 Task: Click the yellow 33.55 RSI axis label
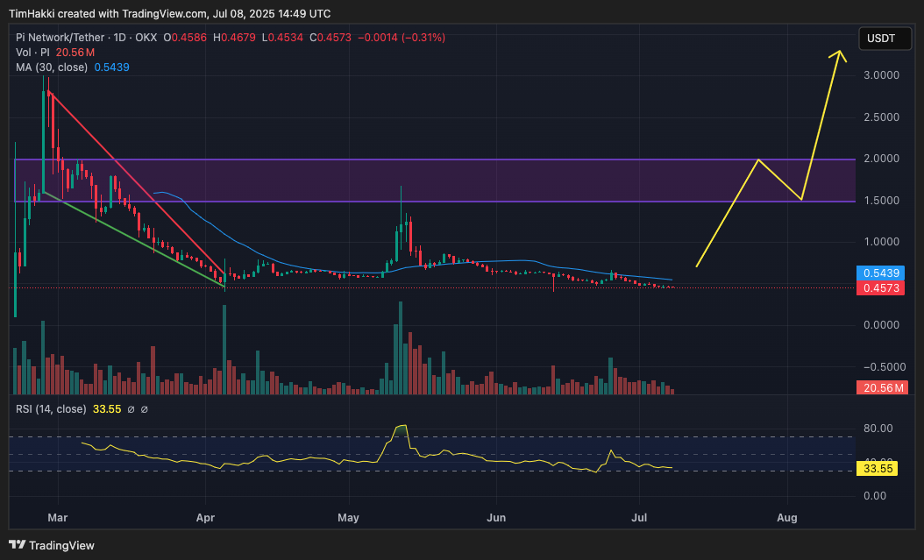881,469
